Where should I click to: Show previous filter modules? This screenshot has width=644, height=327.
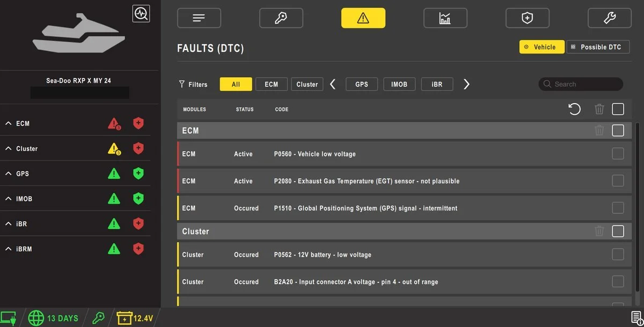click(333, 84)
